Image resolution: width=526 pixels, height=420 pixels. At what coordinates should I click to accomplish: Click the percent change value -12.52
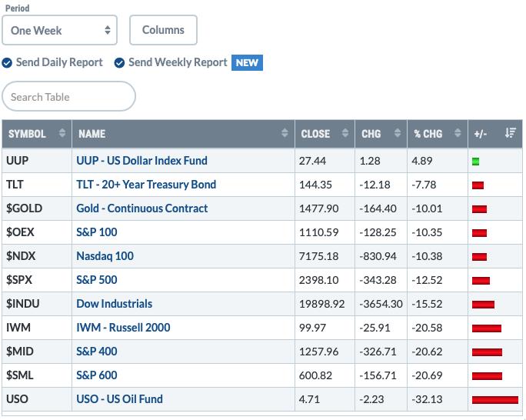coord(427,280)
